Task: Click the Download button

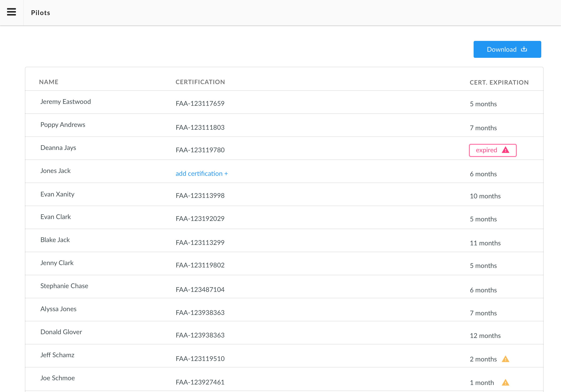Action: (507, 49)
